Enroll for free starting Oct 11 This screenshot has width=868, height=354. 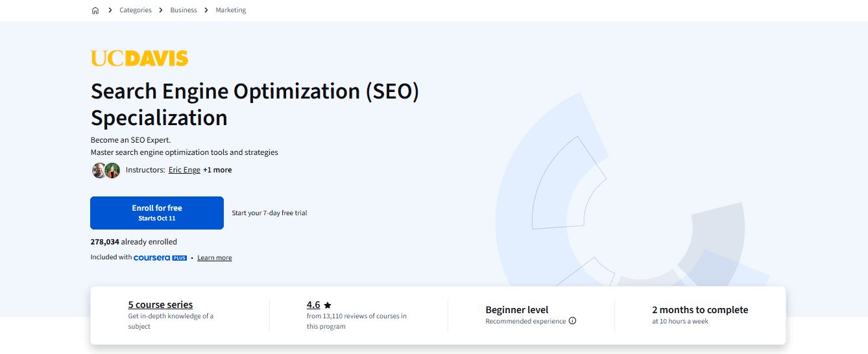coord(157,213)
